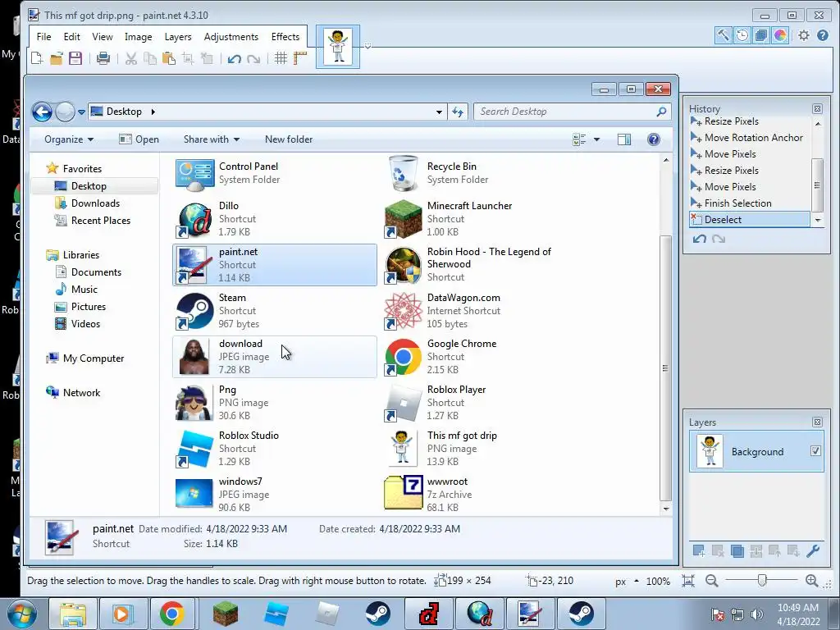Open the Image menu
The image size is (840, 630).
[138, 36]
